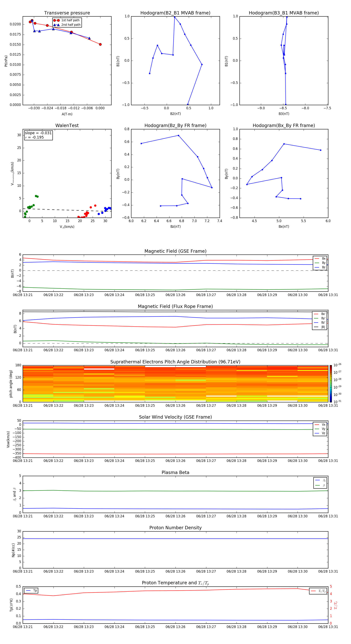Select the Tp legend entry

click(x=31, y=591)
